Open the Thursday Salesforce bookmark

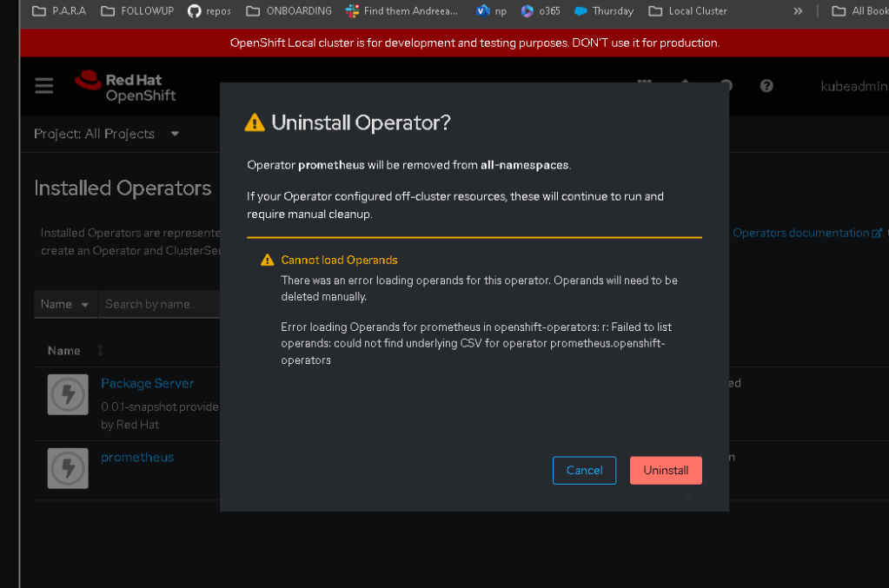[x=604, y=10]
